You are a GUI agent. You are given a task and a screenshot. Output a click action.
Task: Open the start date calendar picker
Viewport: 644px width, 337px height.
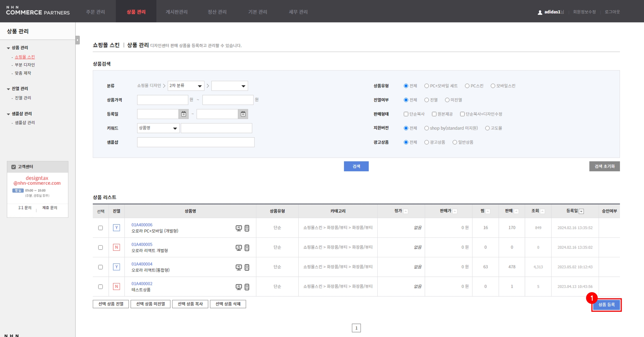pos(184,114)
